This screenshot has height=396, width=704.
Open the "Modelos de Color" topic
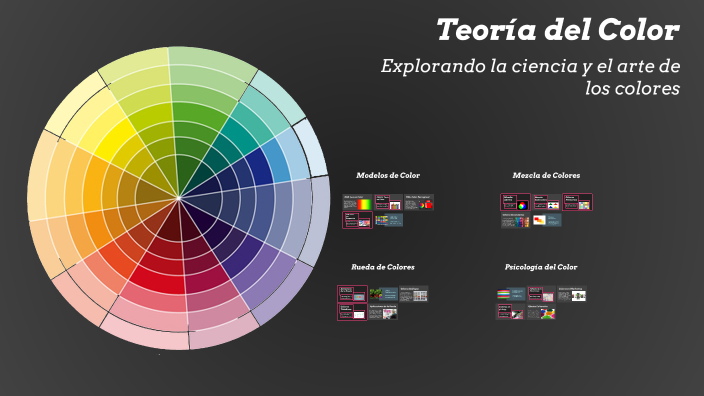[x=388, y=176]
